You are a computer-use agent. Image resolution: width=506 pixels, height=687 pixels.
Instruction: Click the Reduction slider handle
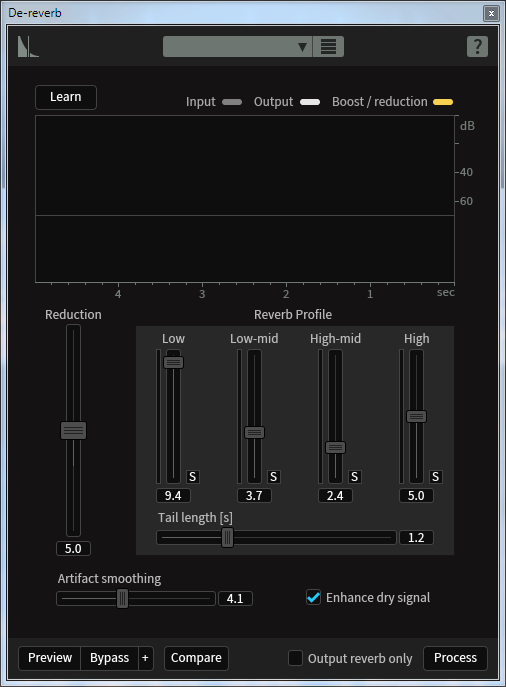[73, 430]
